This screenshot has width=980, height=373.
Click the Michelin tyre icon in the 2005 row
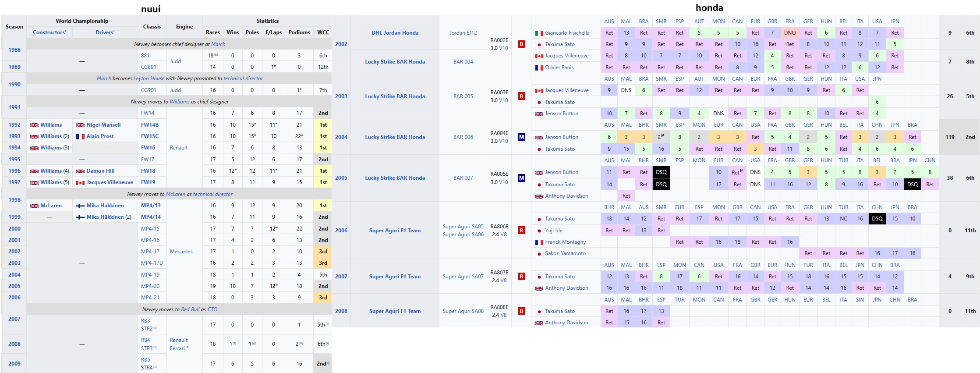point(521,178)
